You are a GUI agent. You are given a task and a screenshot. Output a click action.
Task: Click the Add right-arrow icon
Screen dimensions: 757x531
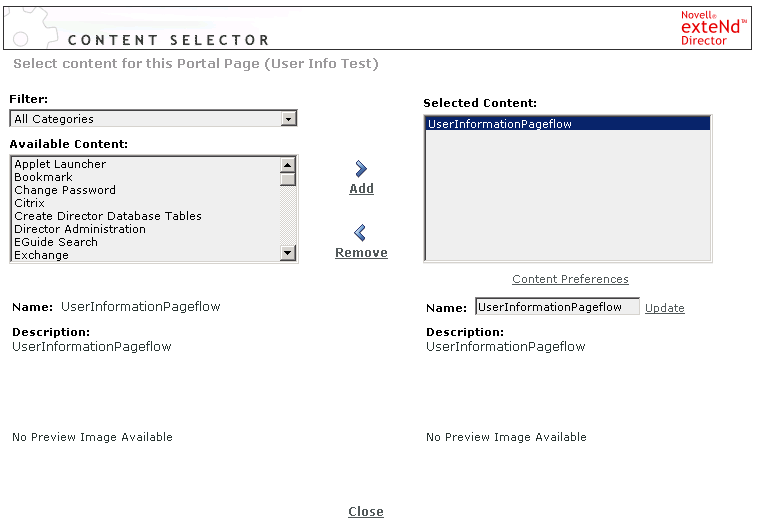pos(361,169)
